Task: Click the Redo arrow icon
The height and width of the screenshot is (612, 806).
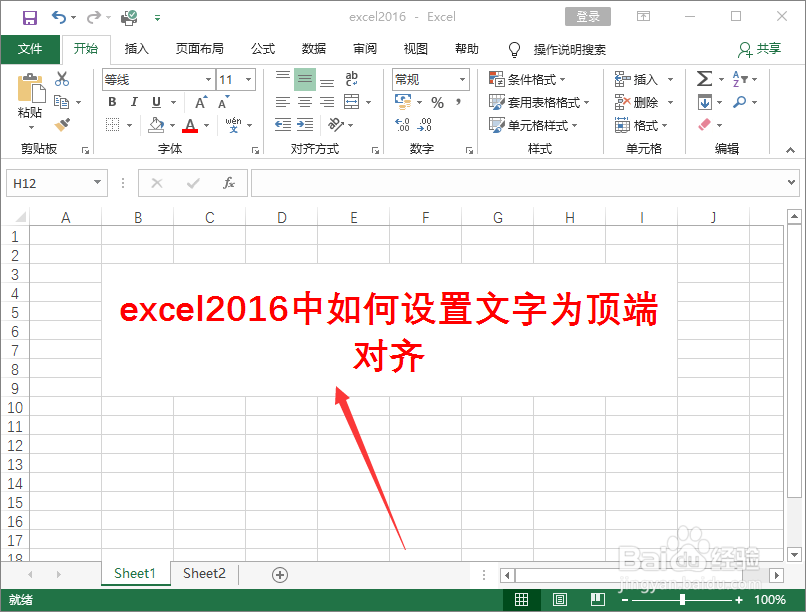Action: point(93,17)
